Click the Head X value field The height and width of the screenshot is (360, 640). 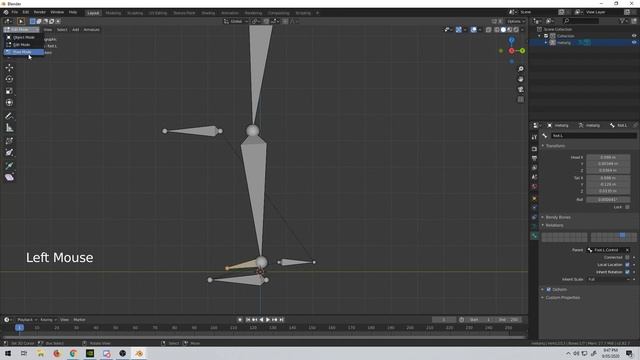(x=608, y=157)
